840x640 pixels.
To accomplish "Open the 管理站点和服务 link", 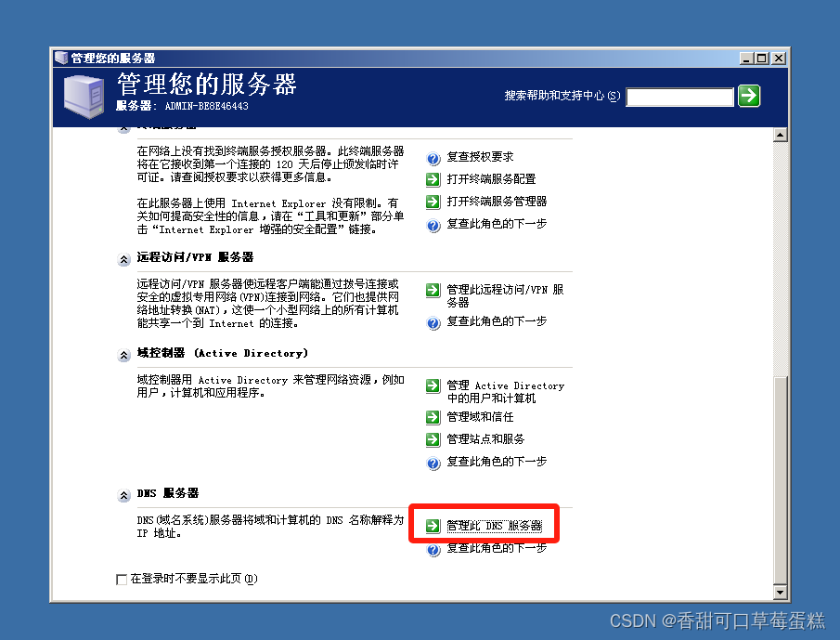I will (485, 439).
